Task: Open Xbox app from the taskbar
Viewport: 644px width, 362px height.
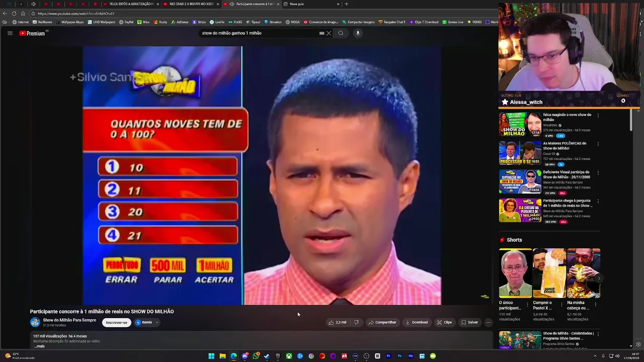Action: (289, 356)
